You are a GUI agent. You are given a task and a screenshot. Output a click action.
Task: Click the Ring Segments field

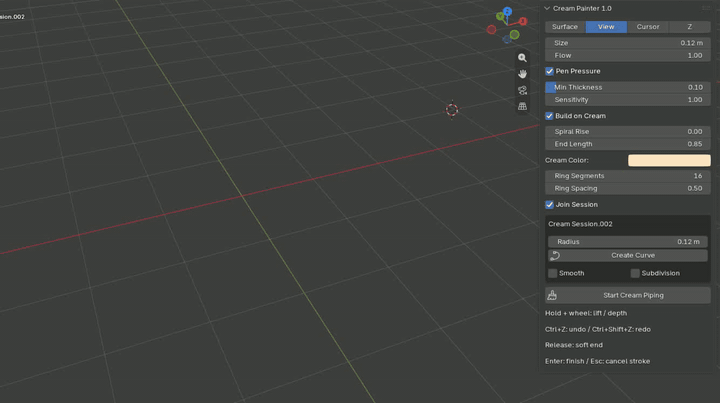click(x=628, y=176)
